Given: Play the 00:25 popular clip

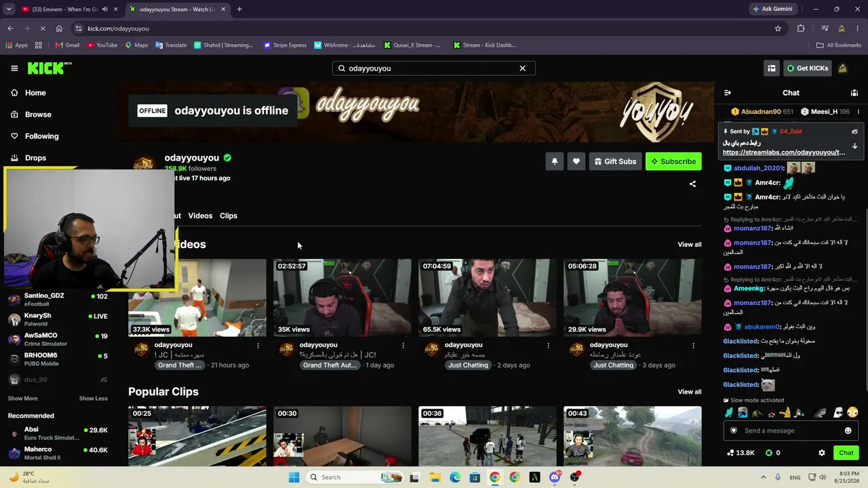Looking at the screenshot, I should point(197,436).
